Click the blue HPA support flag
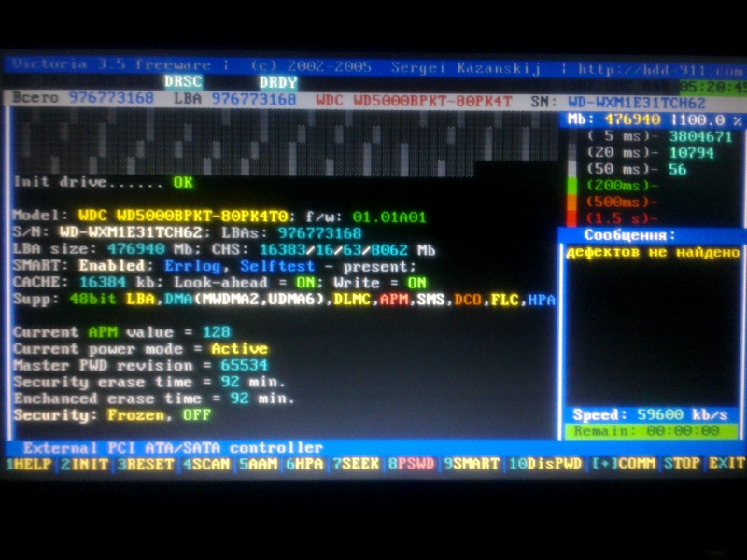Image resolution: width=747 pixels, height=560 pixels. pos(542,300)
